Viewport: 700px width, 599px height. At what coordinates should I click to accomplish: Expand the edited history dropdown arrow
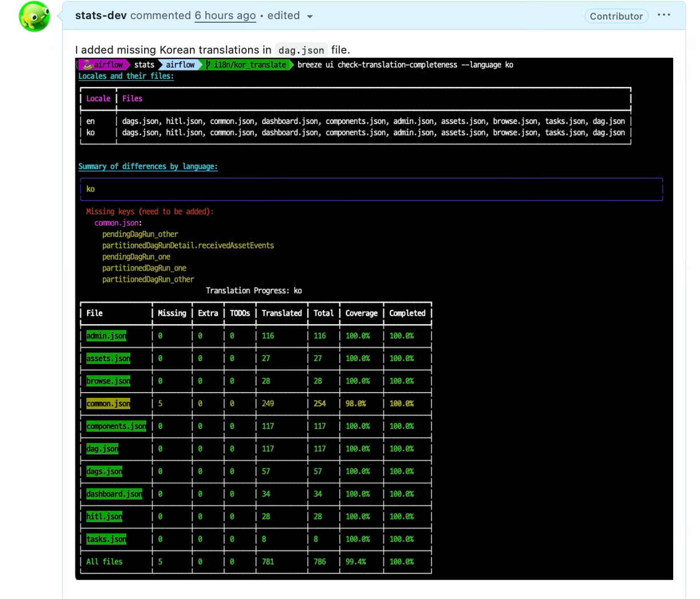pyautogui.click(x=310, y=17)
